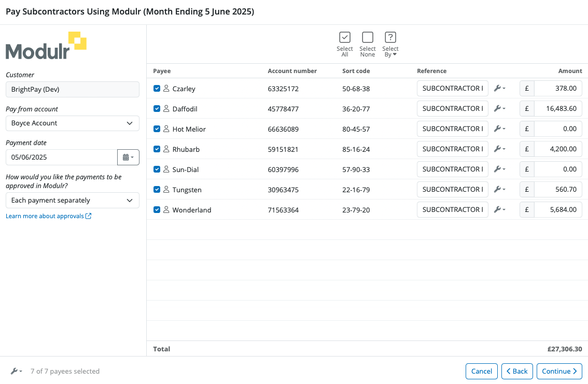Click wrench icon in Tungsten's row
Image resolution: width=588 pixels, height=384 pixels.
pos(499,190)
